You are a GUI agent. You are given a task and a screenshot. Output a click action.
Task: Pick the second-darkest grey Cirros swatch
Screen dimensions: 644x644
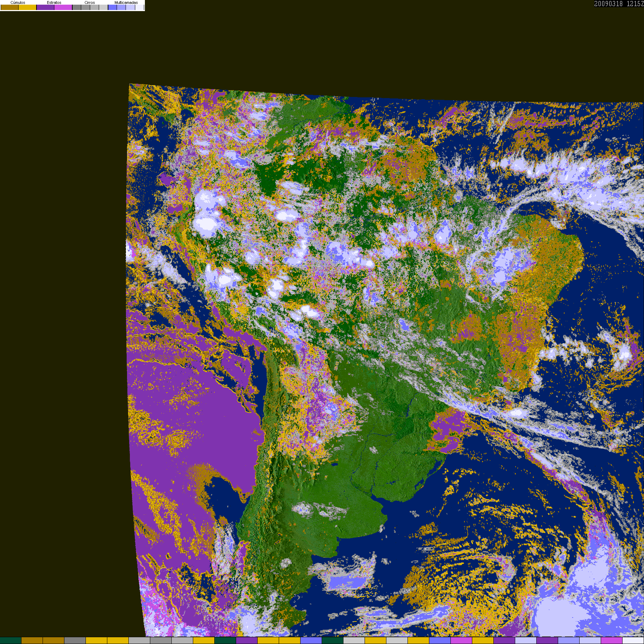pyautogui.click(x=86, y=7)
